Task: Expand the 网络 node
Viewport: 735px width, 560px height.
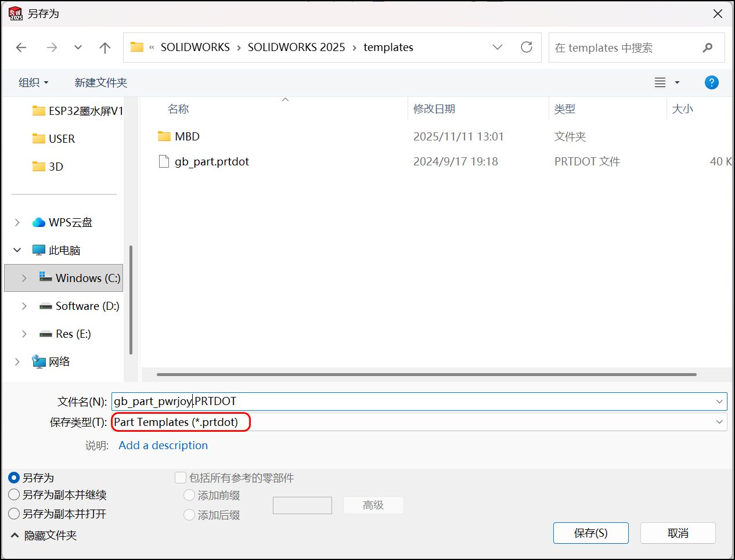Action: point(17,362)
